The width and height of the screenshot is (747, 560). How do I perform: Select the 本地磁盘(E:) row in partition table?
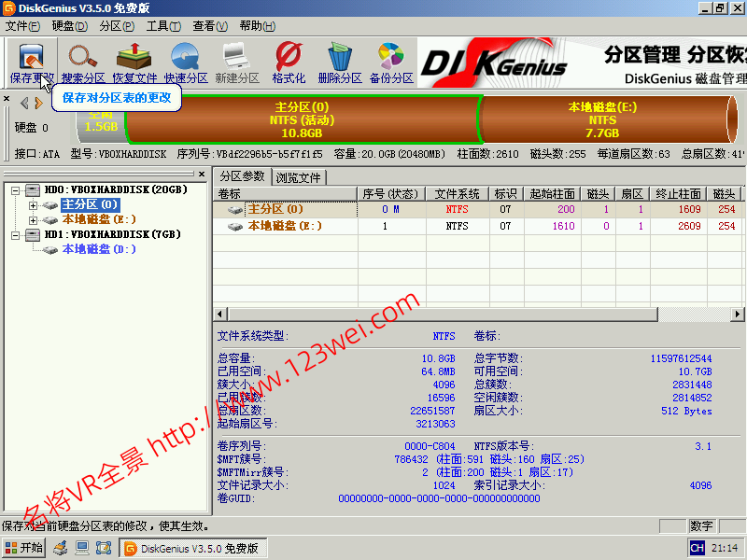pos(285,226)
